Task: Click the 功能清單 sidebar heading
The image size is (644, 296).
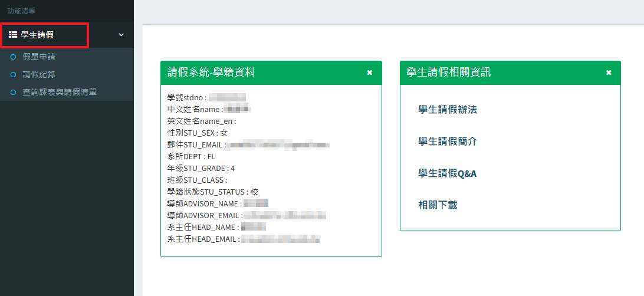Action: (x=21, y=11)
